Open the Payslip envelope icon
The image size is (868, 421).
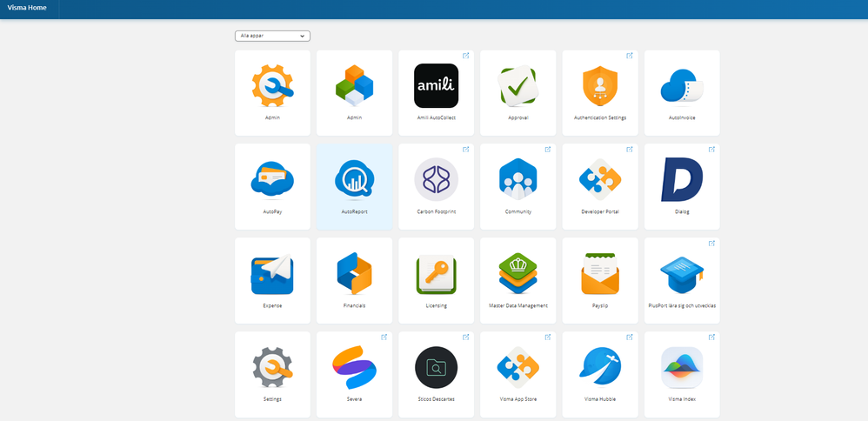click(x=600, y=274)
